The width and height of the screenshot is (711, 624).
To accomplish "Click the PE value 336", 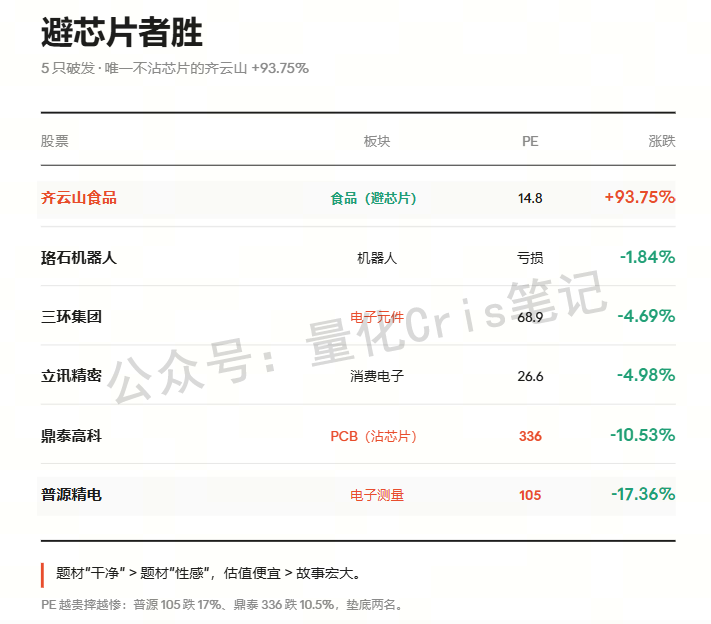I will pyautogui.click(x=530, y=436).
